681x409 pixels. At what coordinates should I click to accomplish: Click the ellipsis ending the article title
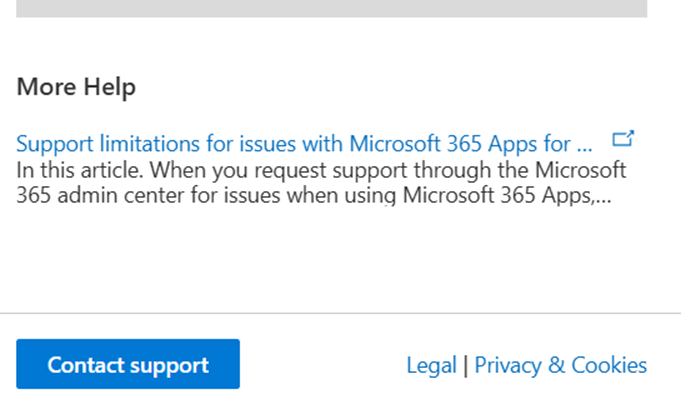pos(585,141)
